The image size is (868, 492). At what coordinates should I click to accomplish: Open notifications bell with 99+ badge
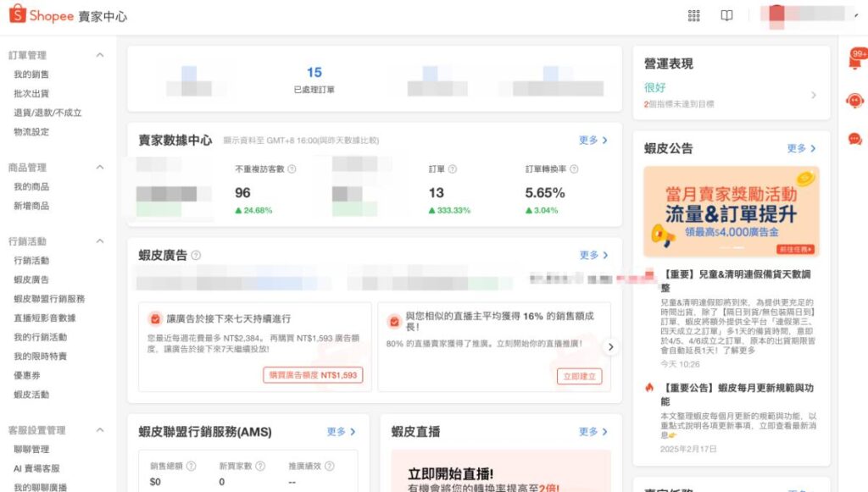pos(854,62)
